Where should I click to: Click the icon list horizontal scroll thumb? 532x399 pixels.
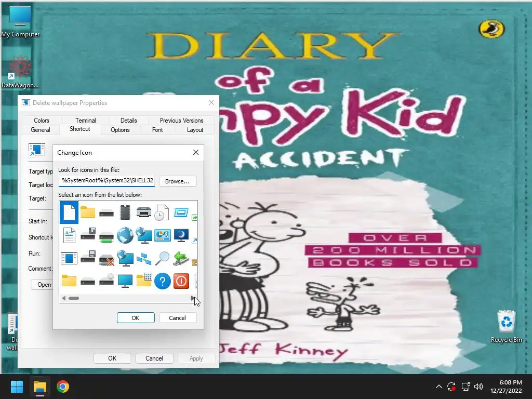tap(74, 298)
